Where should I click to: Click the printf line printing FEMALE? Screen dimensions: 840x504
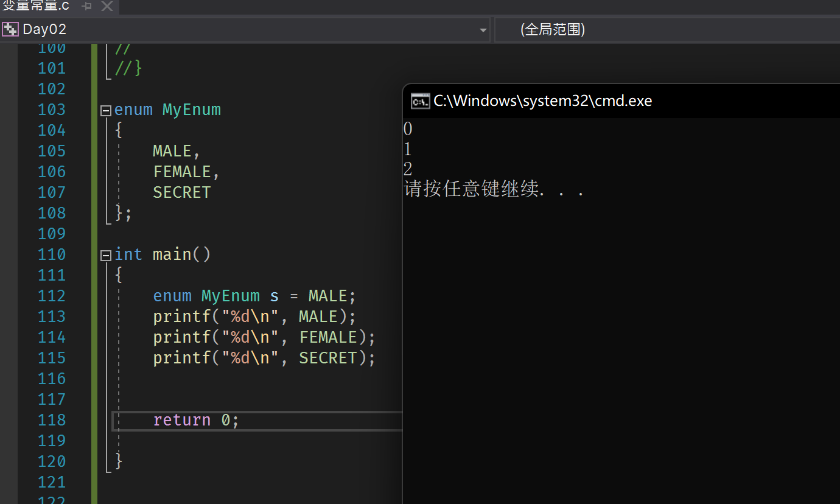pos(265,337)
